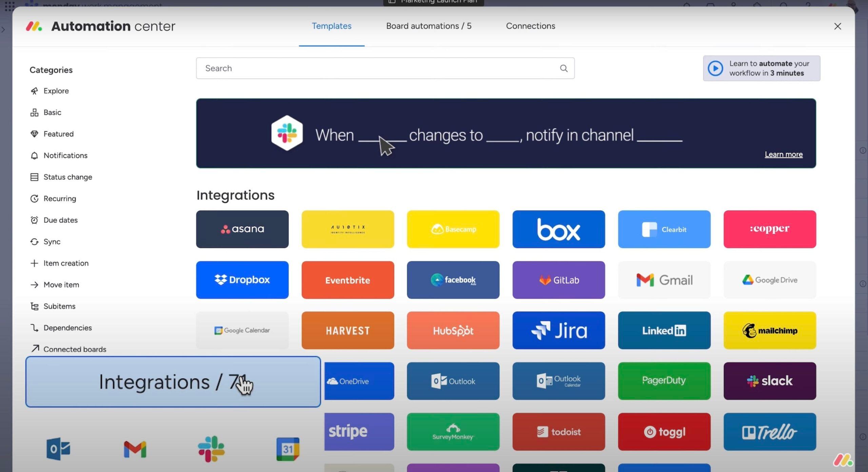Open the todoist integration tile
The image size is (868, 472).
(558, 431)
